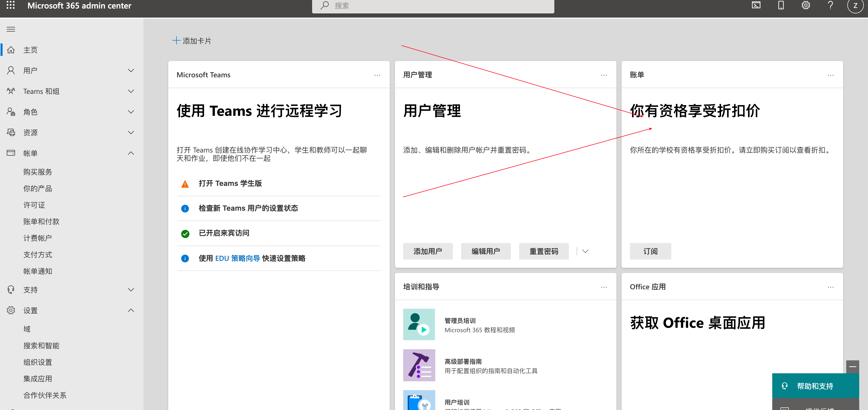Viewport: 868px width, 410px height.
Task: Open 集成应用 under settings
Action: tap(38, 379)
